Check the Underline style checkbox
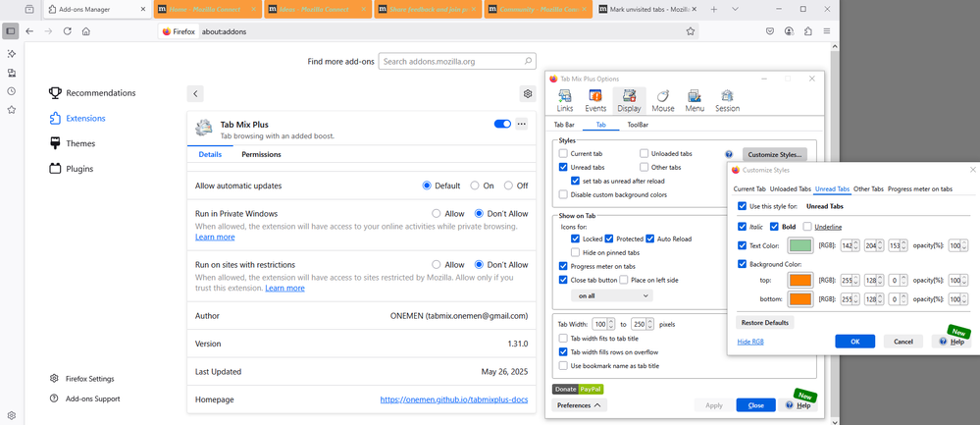Image resolution: width=980 pixels, height=425 pixels. click(807, 227)
